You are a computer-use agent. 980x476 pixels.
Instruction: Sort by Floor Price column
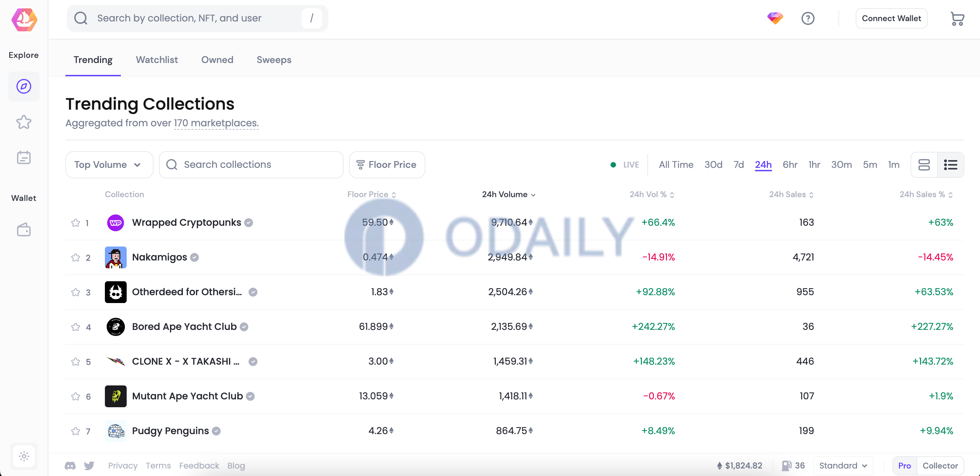(371, 194)
